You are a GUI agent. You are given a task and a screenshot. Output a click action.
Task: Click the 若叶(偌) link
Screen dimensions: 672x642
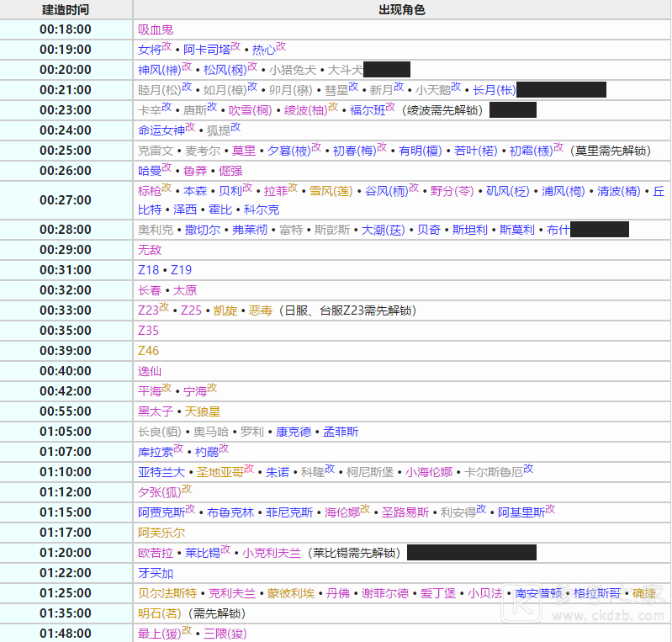(476, 151)
